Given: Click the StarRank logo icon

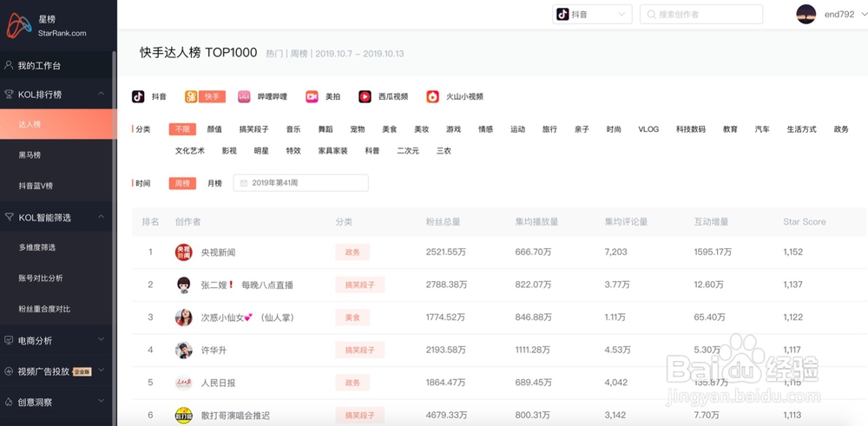Looking at the screenshot, I should tap(19, 25).
